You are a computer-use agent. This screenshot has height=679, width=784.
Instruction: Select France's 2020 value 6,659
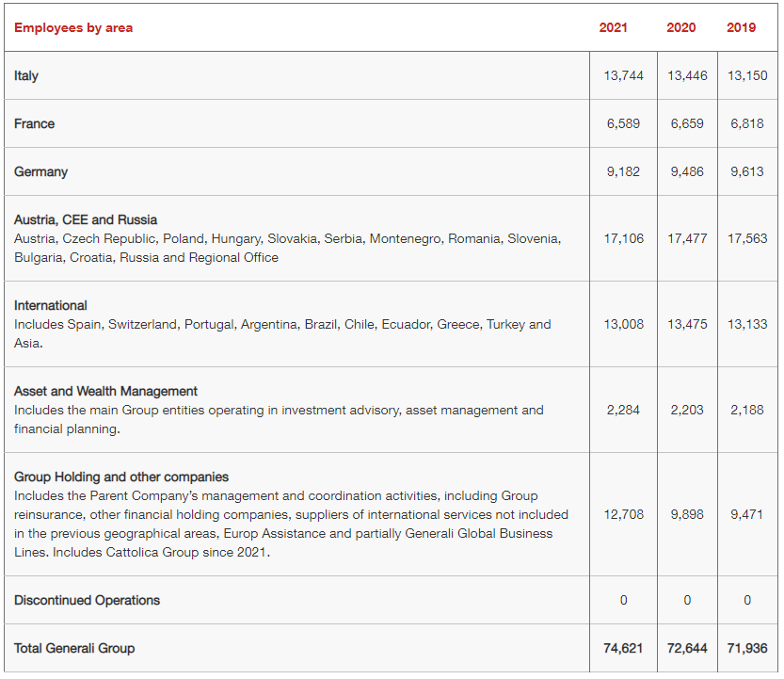(x=687, y=123)
